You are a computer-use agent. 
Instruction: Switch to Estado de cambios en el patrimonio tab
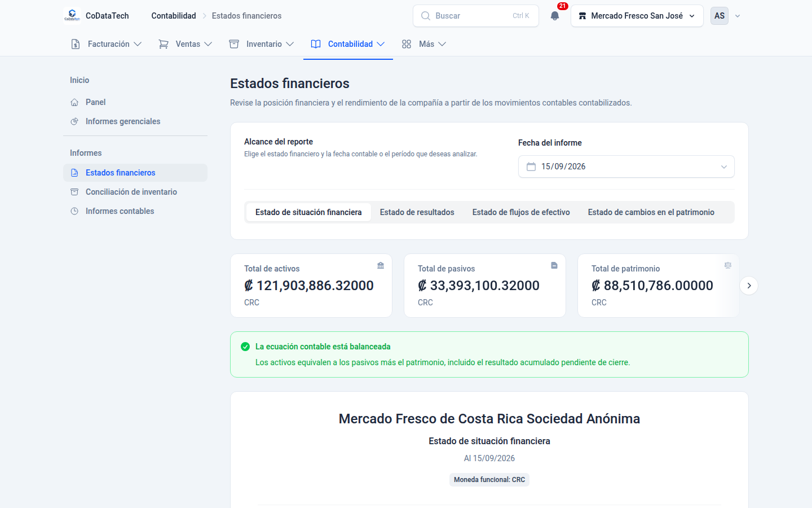(x=651, y=212)
